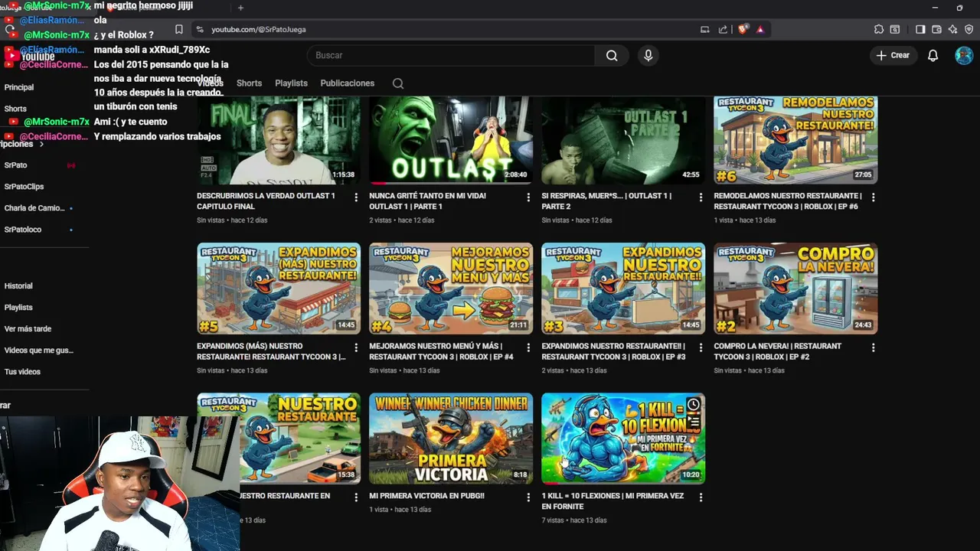
Task: Open options menu for 1 Kill = 10 Flexiones
Action: (x=701, y=497)
